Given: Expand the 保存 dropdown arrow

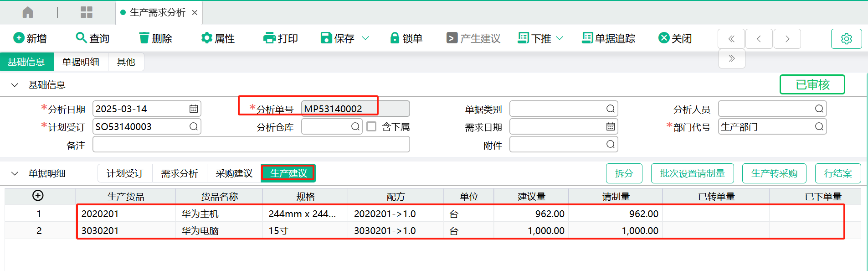Looking at the screenshot, I should click(365, 38).
